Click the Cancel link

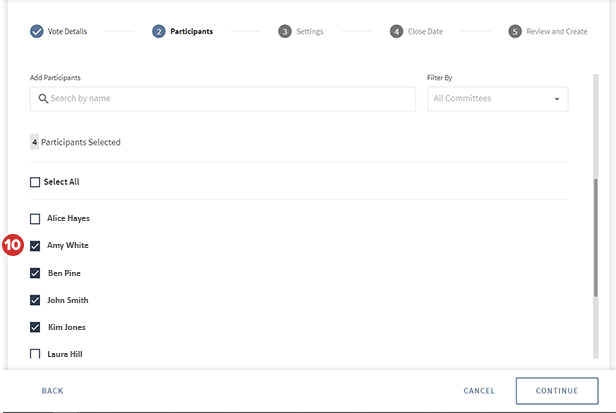pyautogui.click(x=479, y=391)
